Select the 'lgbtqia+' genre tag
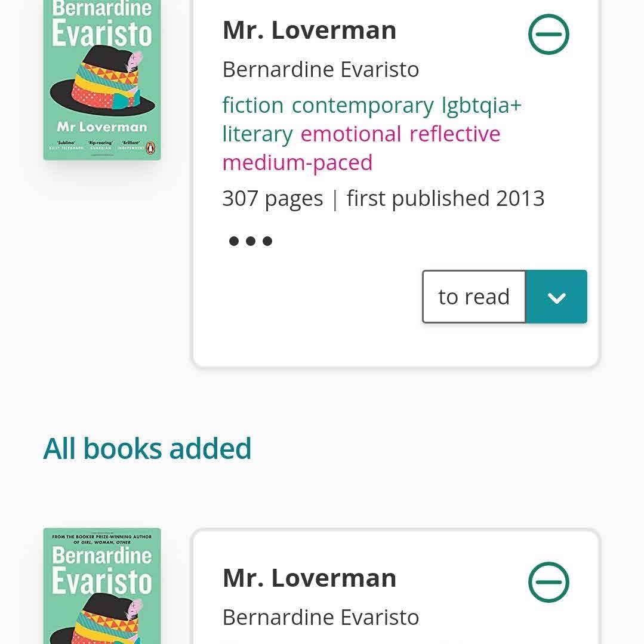Viewport: 644px width, 644px height. [481, 105]
